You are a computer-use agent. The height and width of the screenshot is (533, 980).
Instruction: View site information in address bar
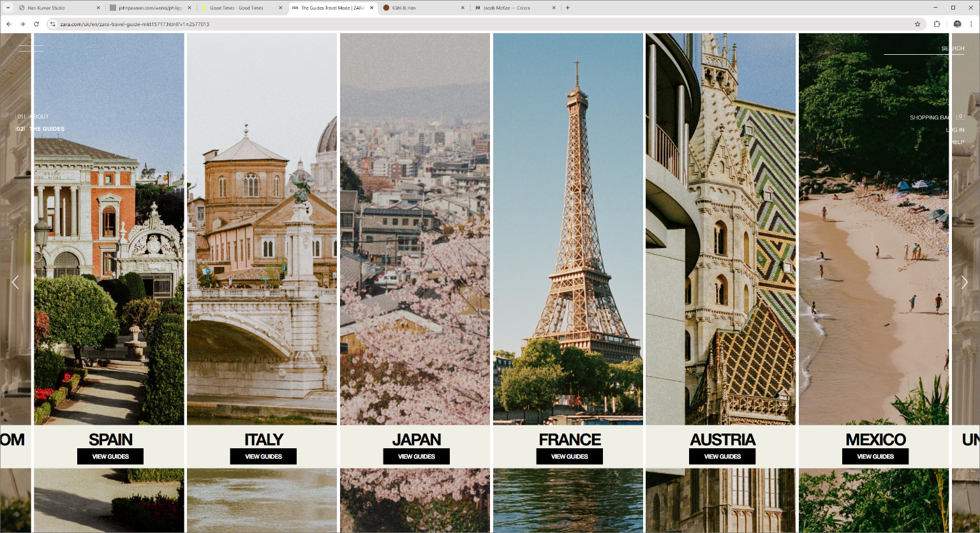(x=52, y=24)
